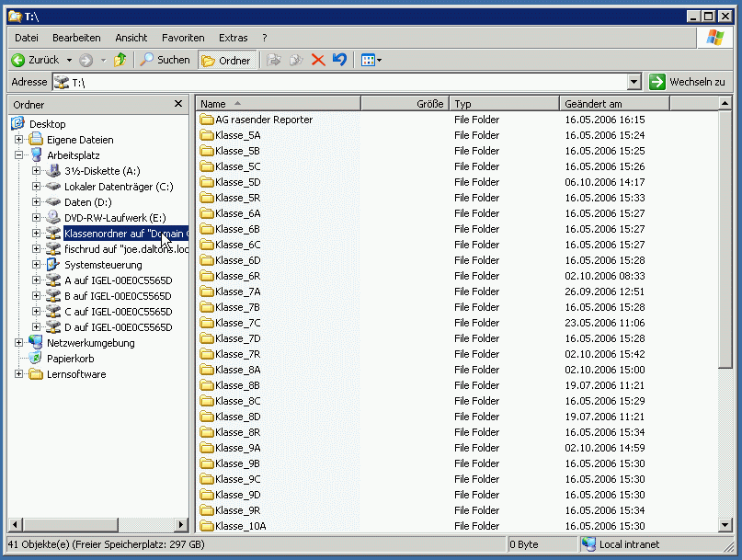Image resolution: width=742 pixels, height=560 pixels.
Task: Select the Klasse_7C folder
Action: point(237,323)
